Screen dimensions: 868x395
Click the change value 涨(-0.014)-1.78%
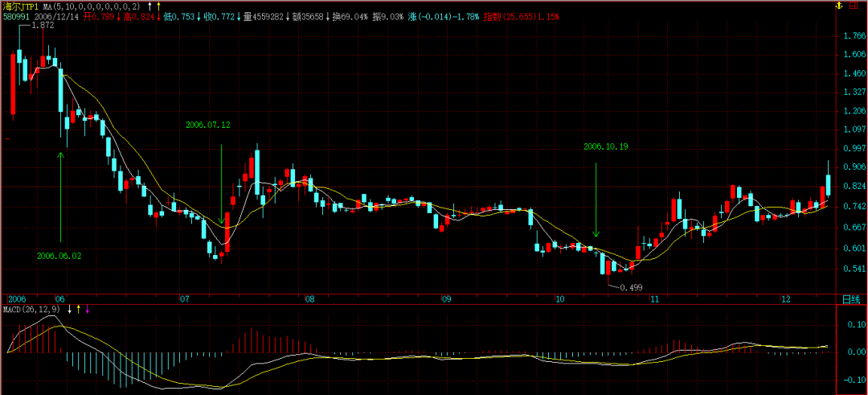click(444, 17)
